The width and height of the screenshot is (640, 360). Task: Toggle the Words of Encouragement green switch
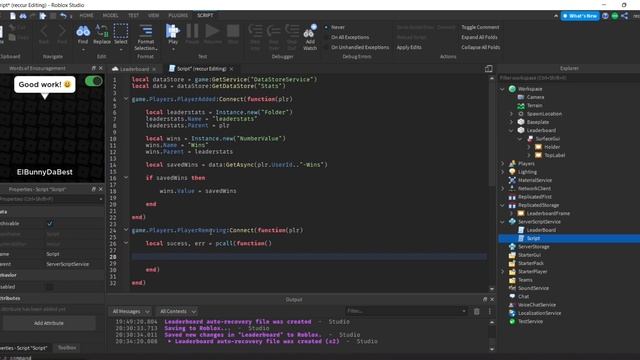(93, 81)
